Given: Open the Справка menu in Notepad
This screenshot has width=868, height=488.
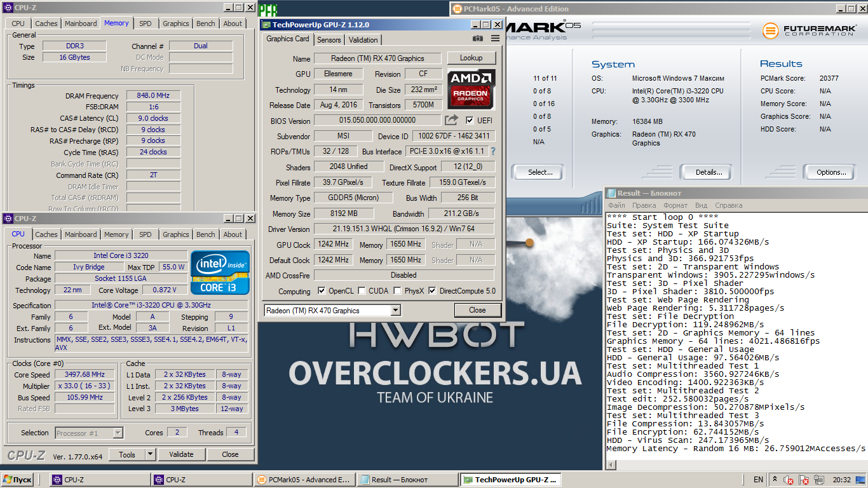Looking at the screenshot, I should [728, 205].
